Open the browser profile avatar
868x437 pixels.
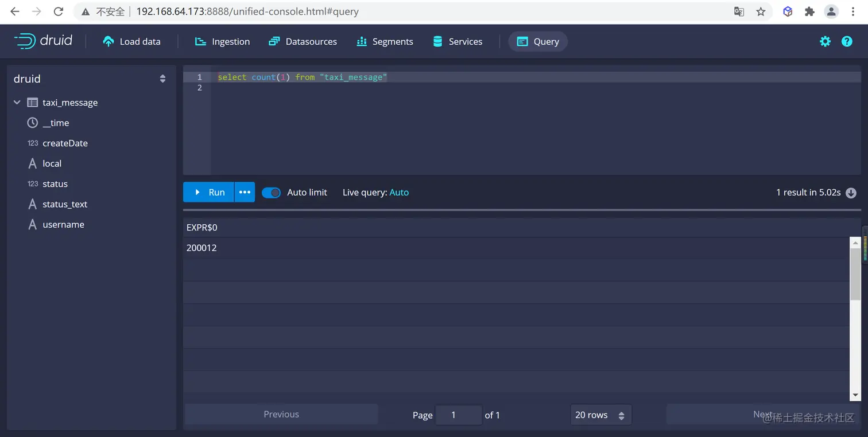[x=831, y=11]
